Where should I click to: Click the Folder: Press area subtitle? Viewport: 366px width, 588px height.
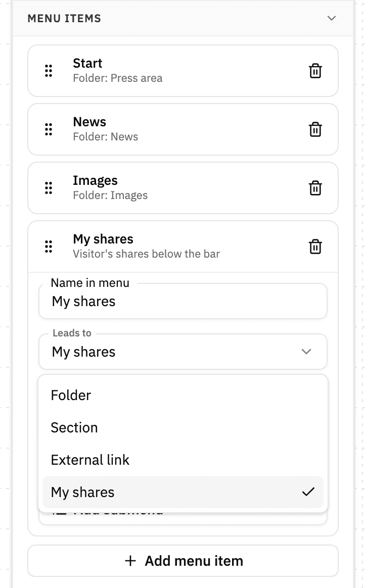(117, 78)
